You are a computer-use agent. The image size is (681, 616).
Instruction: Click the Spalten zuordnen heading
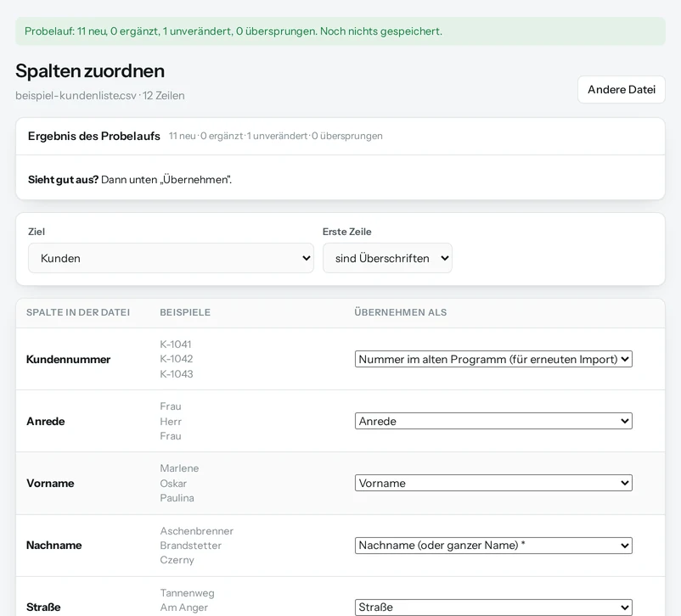pos(90,70)
